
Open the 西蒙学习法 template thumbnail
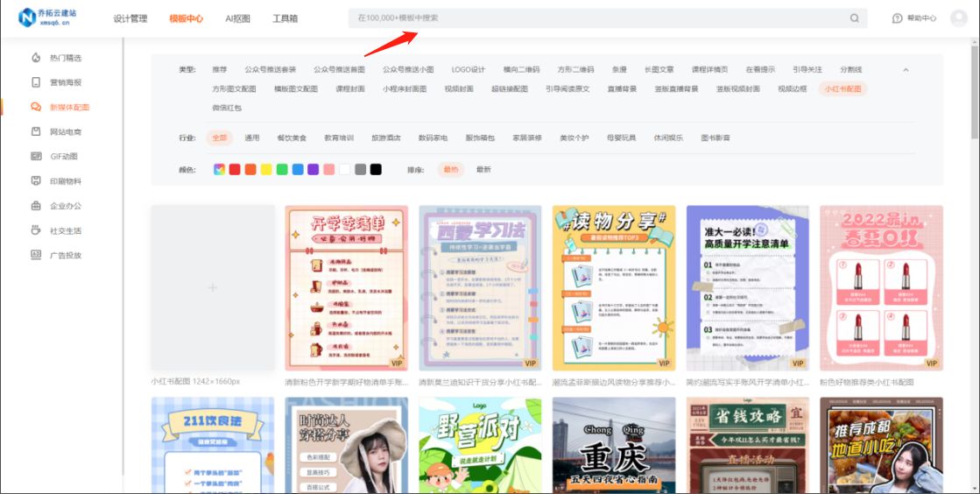480,287
